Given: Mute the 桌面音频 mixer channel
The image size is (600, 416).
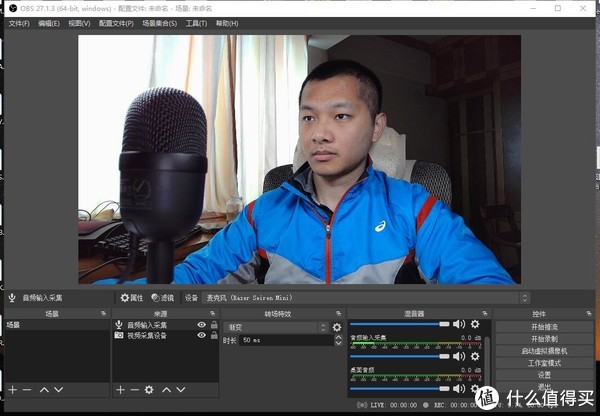Looking at the screenshot, I should 459,388.
